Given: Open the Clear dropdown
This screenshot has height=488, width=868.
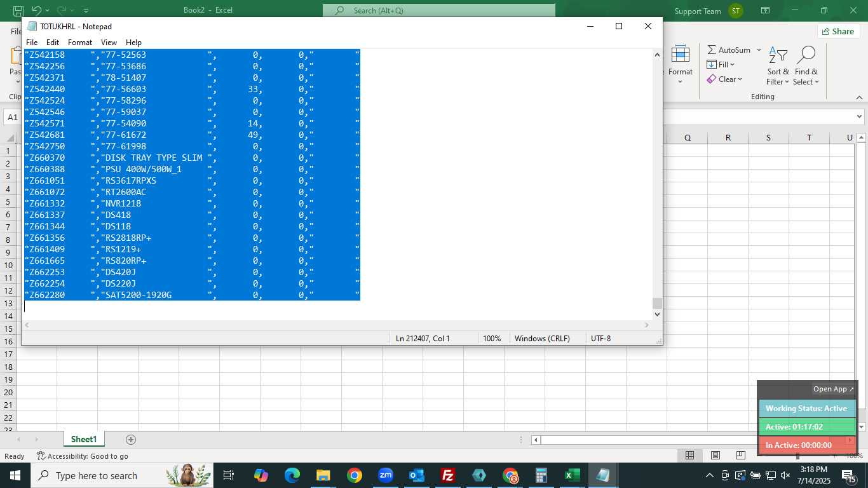Looking at the screenshot, I should tap(724, 79).
